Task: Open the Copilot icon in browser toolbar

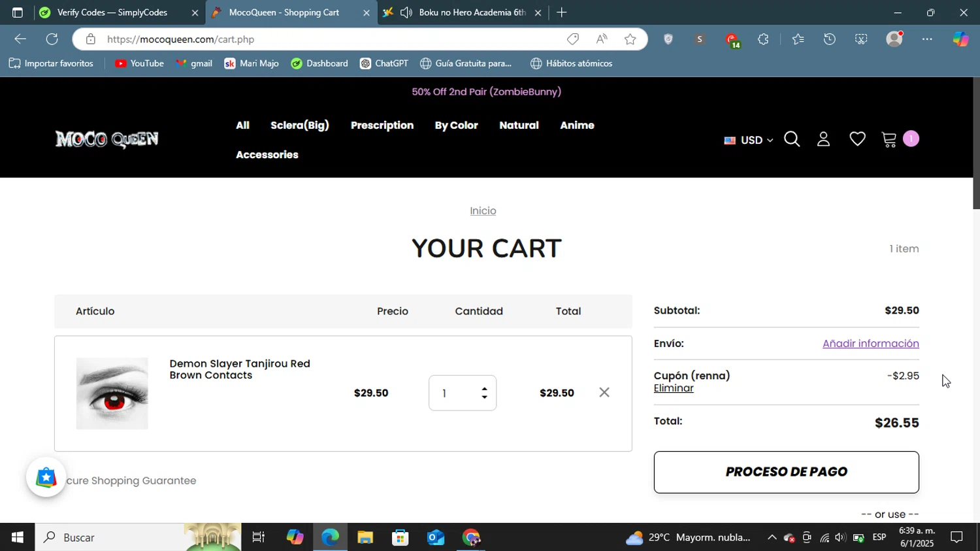Action: point(960,39)
